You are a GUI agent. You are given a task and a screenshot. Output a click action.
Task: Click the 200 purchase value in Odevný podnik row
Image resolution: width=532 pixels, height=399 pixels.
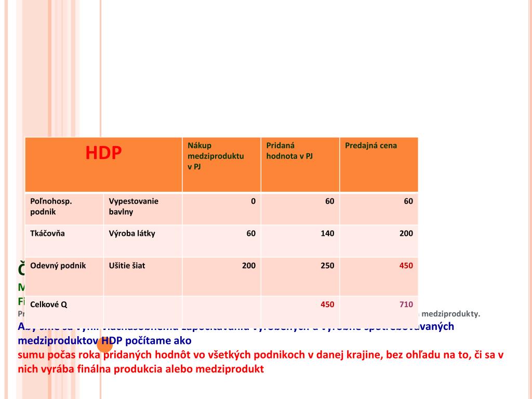(249, 265)
